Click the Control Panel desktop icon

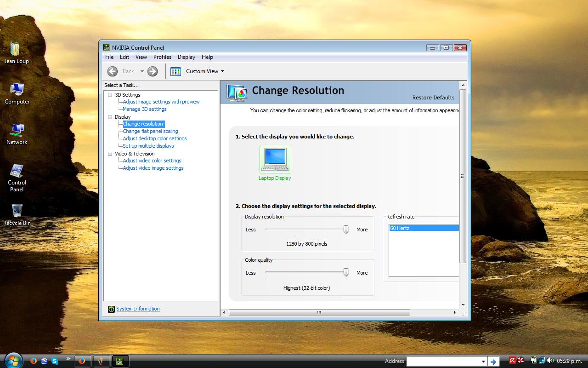tap(17, 171)
